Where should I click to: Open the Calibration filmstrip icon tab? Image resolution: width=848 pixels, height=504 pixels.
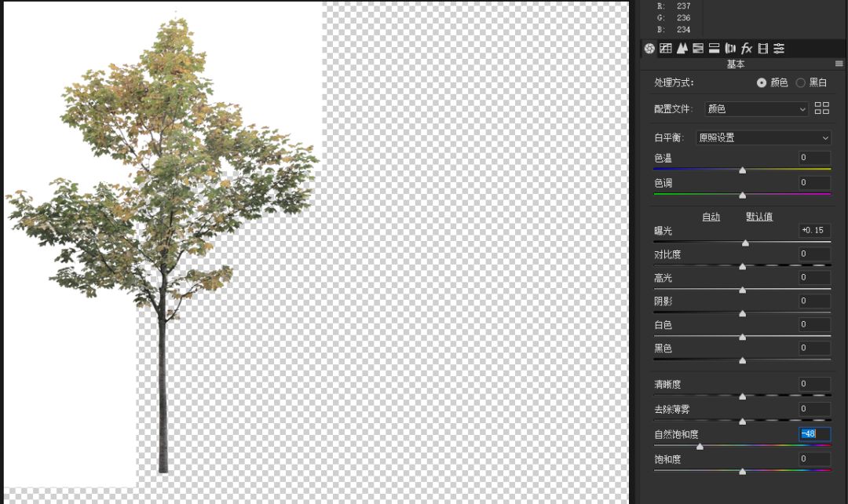coord(762,49)
